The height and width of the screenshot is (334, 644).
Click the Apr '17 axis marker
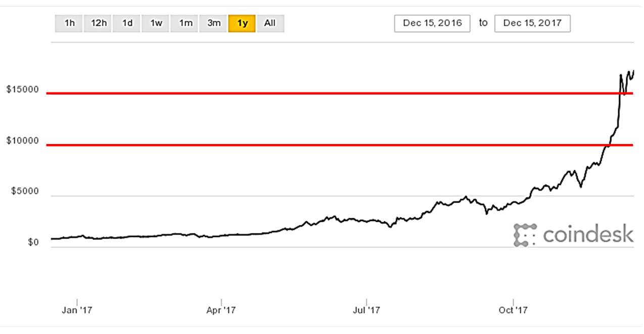(x=221, y=310)
